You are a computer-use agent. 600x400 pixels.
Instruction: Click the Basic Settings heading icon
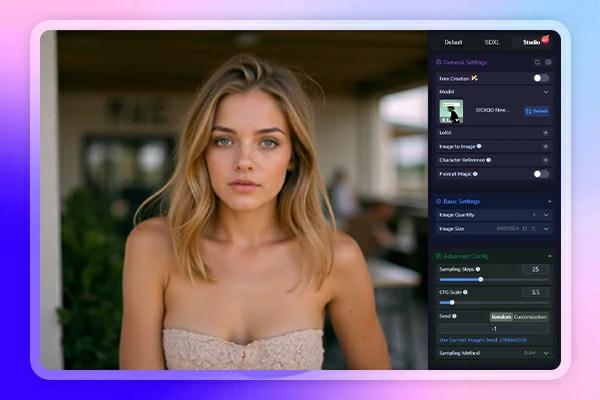439,201
